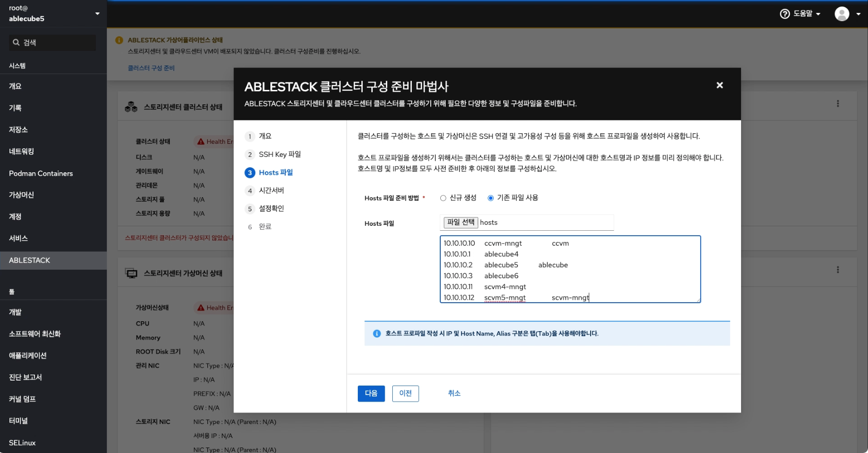Open the session dropdown arrow beside avatar
The image size is (868, 453).
pos(858,14)
